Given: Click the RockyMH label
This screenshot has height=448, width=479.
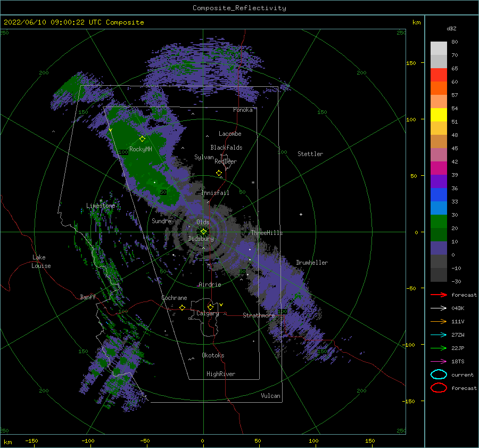Looking at the screenshot, I should click(141, 149).
